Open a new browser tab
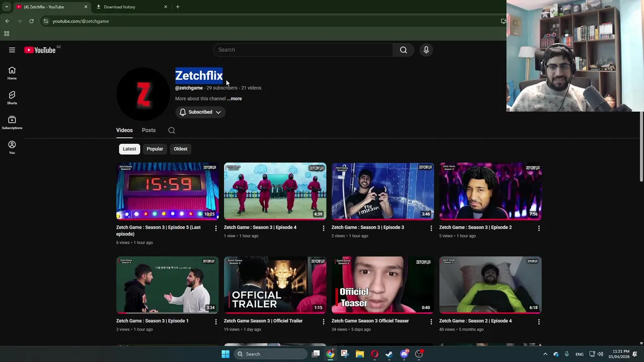Screen dimensions: 644x362 pos(178,7)
